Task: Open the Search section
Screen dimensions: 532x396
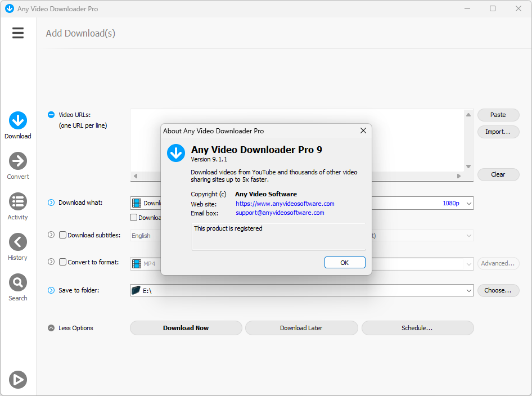Action: click(x=18, y=287)
